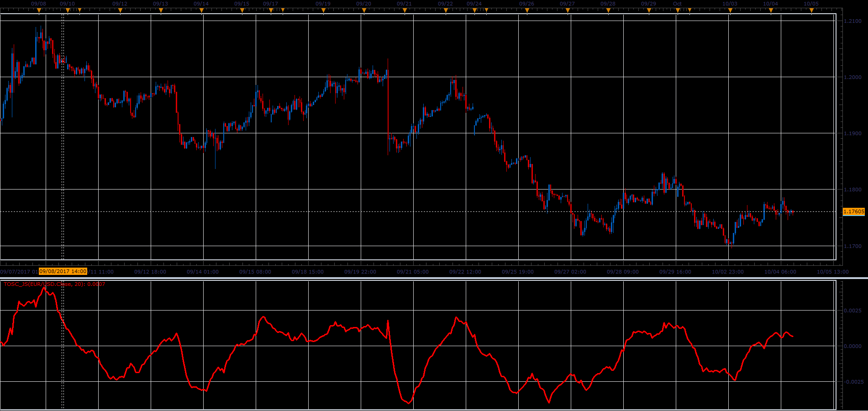868x411 pixels.
Task: Click the orange day marker under 09/14
Action: (201, 10)
